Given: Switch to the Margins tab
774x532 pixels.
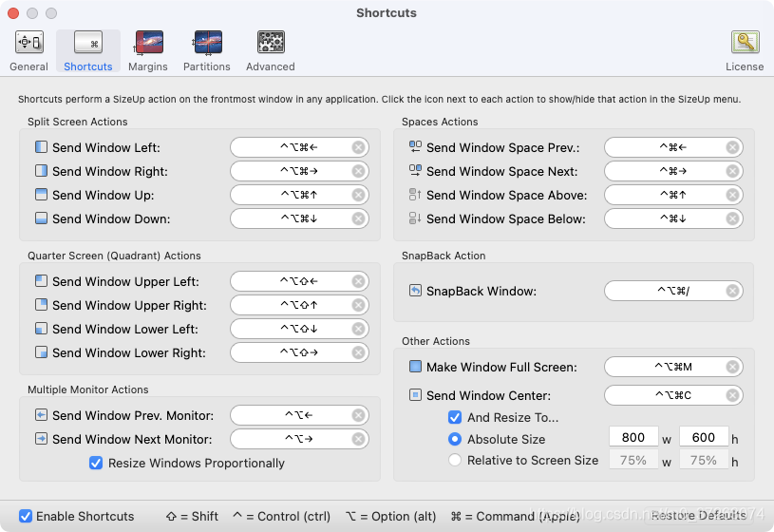Looking at the screenshot, I should click(148, 51).
